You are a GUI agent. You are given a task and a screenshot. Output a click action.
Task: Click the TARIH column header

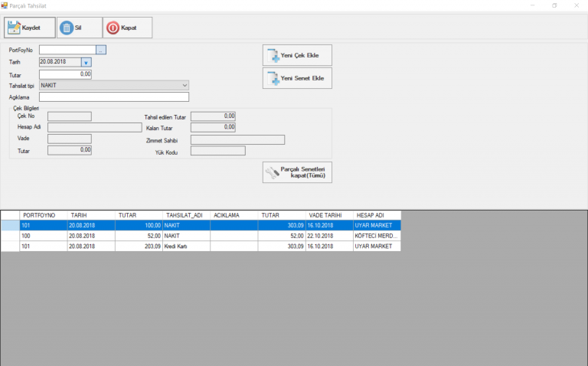[90, 215]
